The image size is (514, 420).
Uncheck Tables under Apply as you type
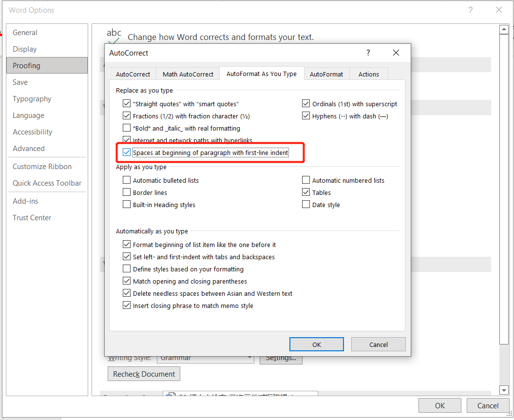coord(306,192)
